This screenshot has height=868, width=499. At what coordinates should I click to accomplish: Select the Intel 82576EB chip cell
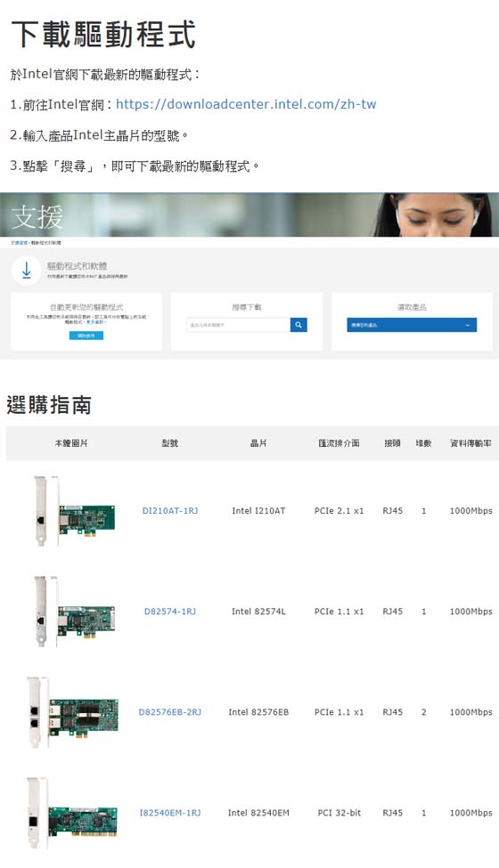tap(258, 712)
